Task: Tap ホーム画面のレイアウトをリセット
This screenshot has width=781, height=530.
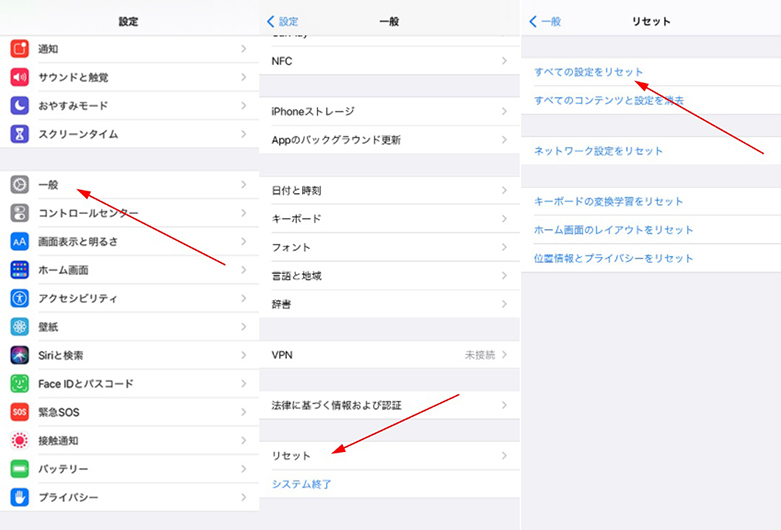Action: tap(613, 230)
